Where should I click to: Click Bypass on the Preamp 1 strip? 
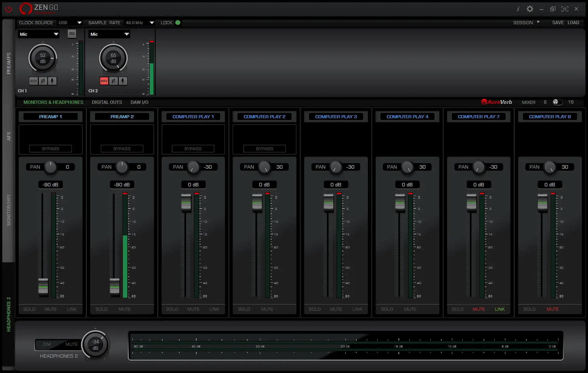50,149
